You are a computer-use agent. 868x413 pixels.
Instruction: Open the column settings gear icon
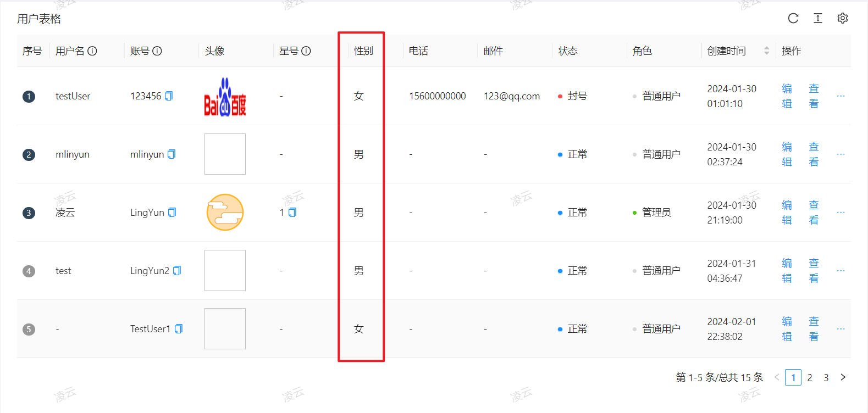coord(842,19)
